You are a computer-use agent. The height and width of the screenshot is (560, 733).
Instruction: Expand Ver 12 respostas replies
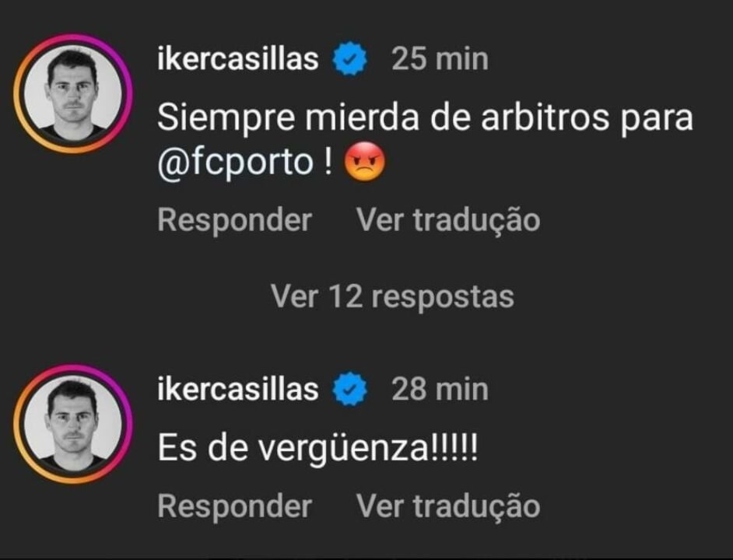393,297
